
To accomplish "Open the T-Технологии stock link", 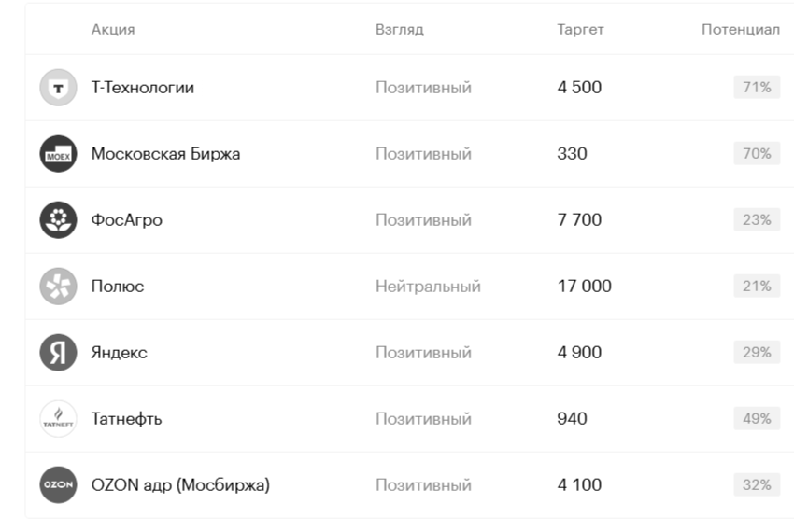I will (143, 88).
